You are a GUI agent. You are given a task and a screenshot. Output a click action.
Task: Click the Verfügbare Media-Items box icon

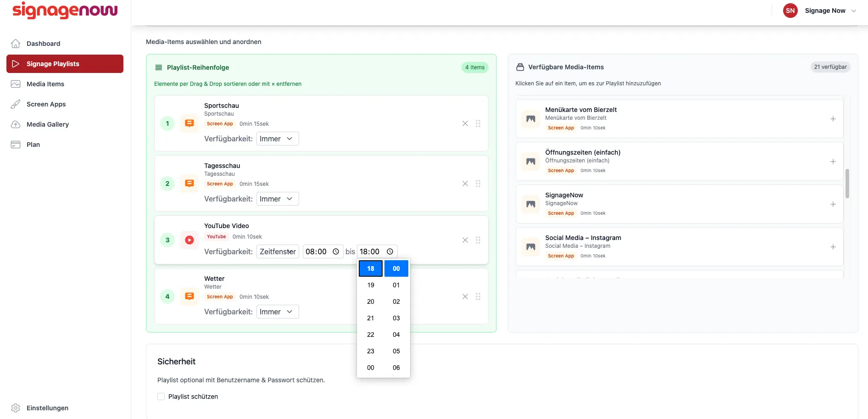click(x=520, y=67)
